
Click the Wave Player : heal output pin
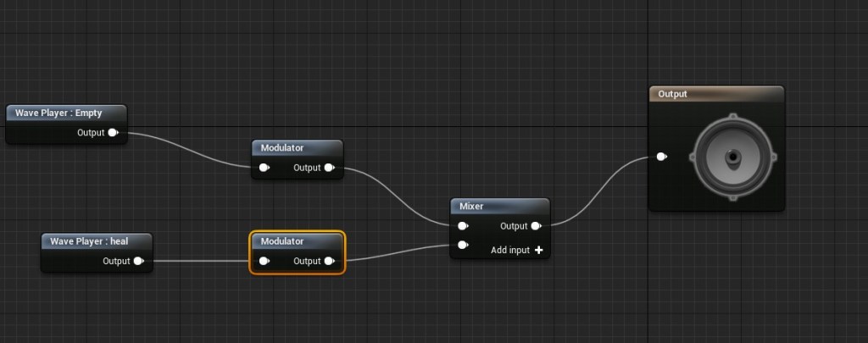pyautogui.click(x=138, y=262)
